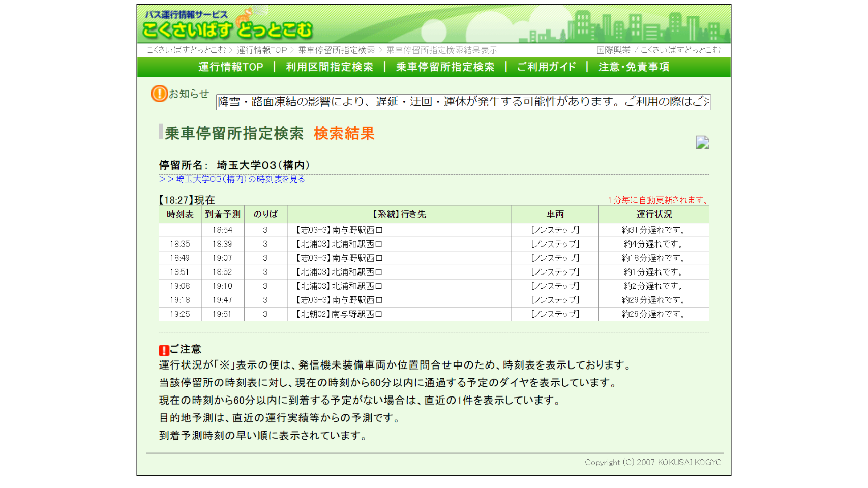868x488 pixels.
Task: Click the 運行状況 column header
Action: point(653,215)
